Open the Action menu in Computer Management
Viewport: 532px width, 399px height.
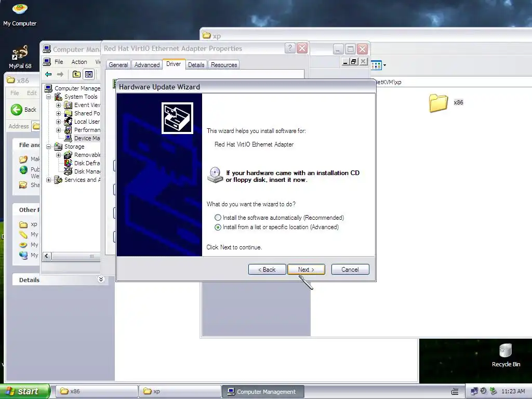(x=79, y=62)
